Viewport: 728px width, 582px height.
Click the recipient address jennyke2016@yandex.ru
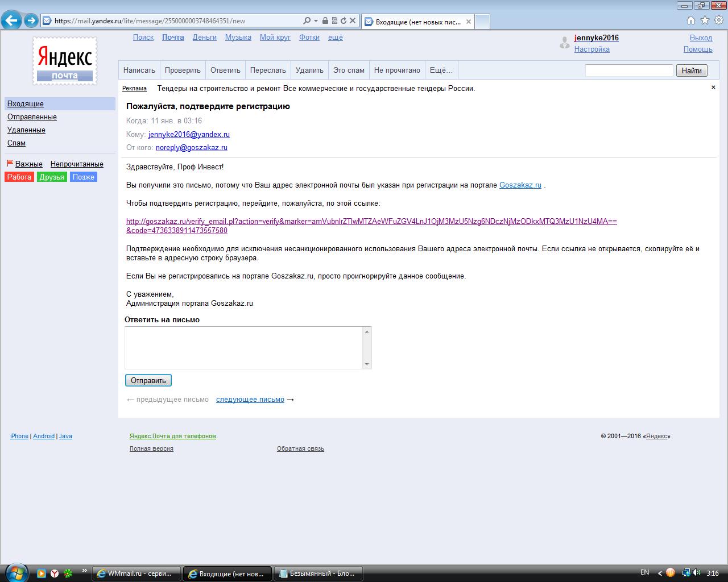pos(189,135)
